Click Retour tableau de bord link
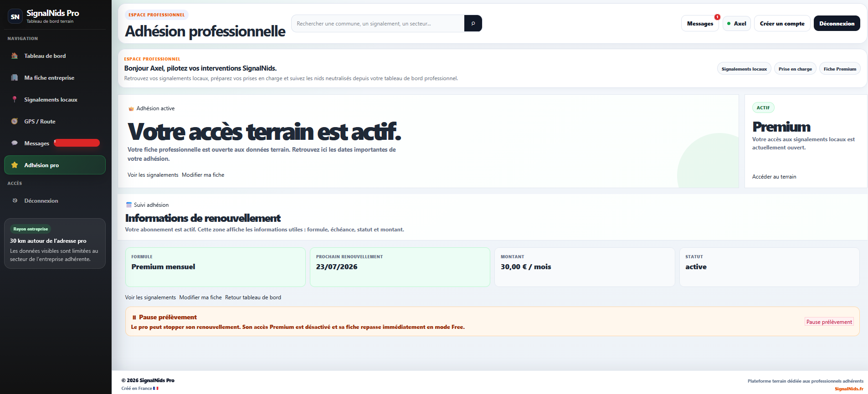This screenshot has width=868, height=394. 253,297
